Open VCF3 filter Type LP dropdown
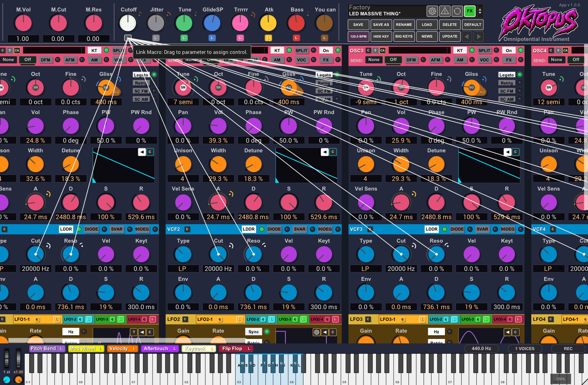Viewport: 588px width, 385px height. pos(366,268)
